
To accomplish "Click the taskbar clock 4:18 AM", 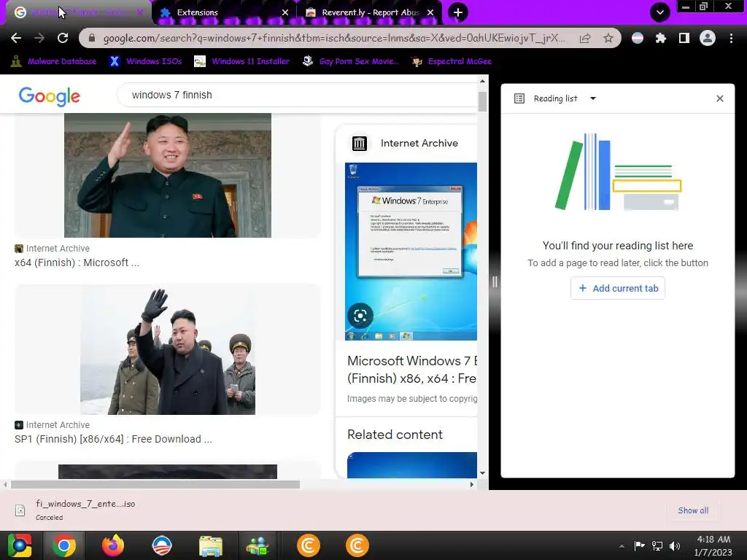I will [713, 545].
